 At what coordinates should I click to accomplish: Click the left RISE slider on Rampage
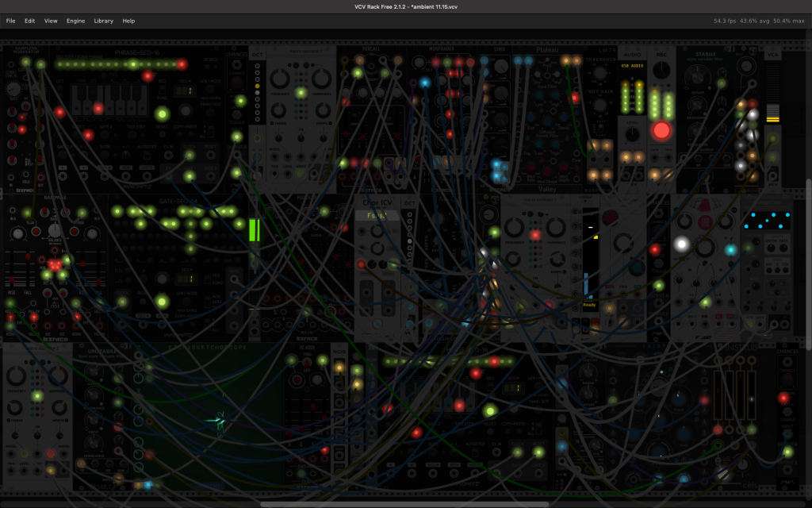[x=12, y=268]
